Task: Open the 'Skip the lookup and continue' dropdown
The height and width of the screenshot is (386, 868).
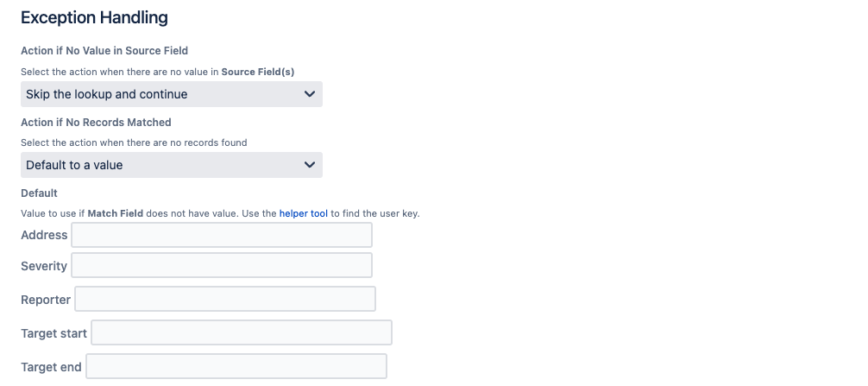Action: point(164,94)
